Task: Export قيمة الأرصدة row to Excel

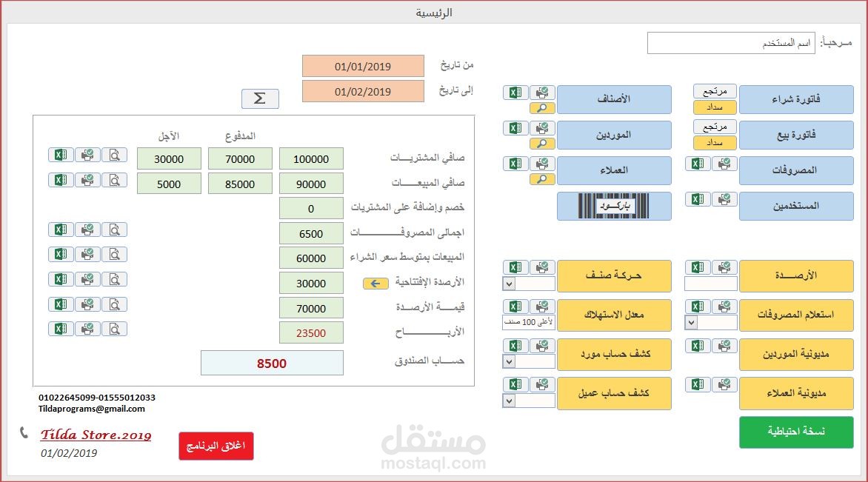Action: [x=61, y=304]
